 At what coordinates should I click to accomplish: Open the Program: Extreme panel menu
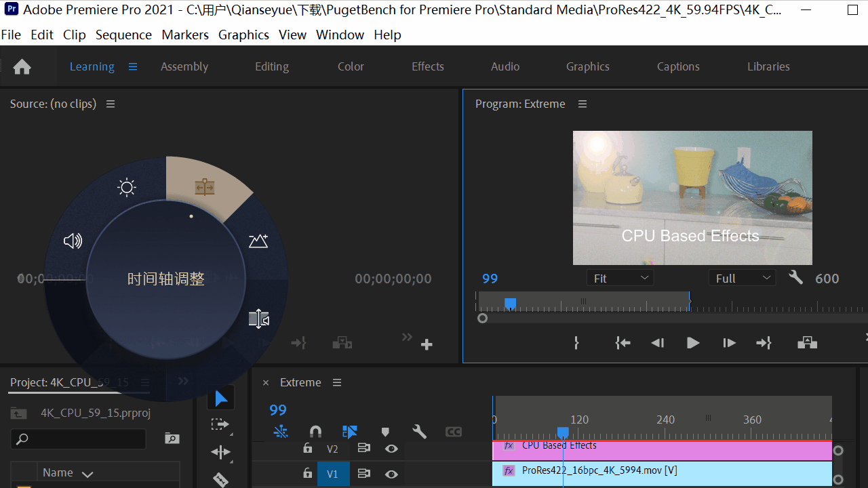click(x=583, y=104)
